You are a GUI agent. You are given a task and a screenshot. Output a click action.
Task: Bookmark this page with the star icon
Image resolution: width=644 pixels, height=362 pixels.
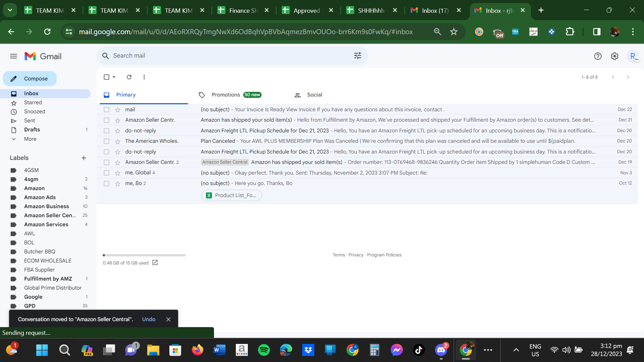tap(454, 32)
